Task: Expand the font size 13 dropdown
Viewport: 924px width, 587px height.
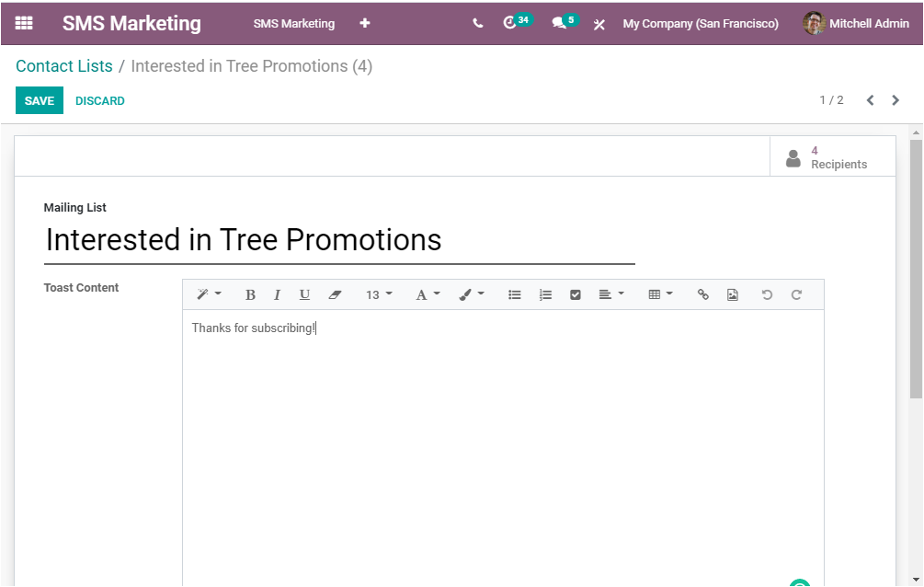Action: 379,294
